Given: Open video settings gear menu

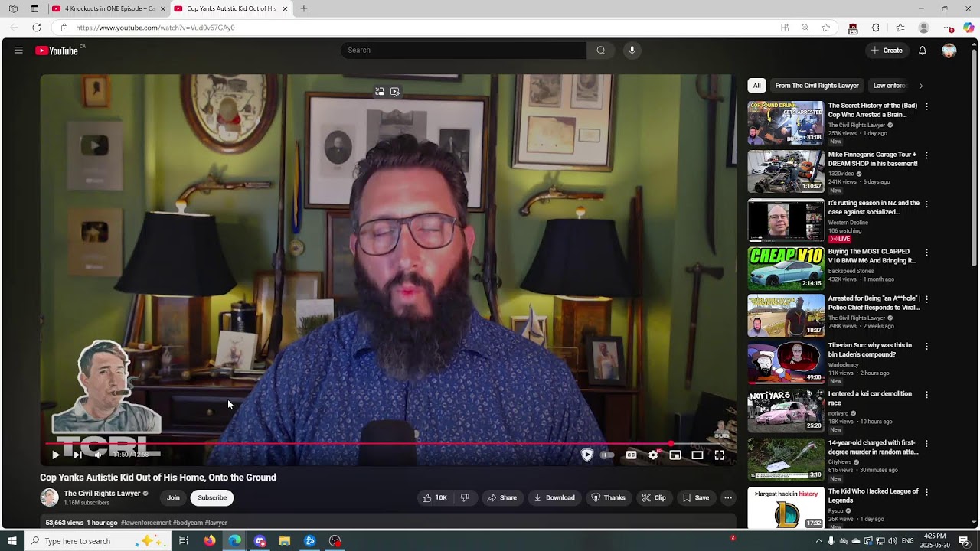Looking at the screenshot, I should click(x=653, y=455).
